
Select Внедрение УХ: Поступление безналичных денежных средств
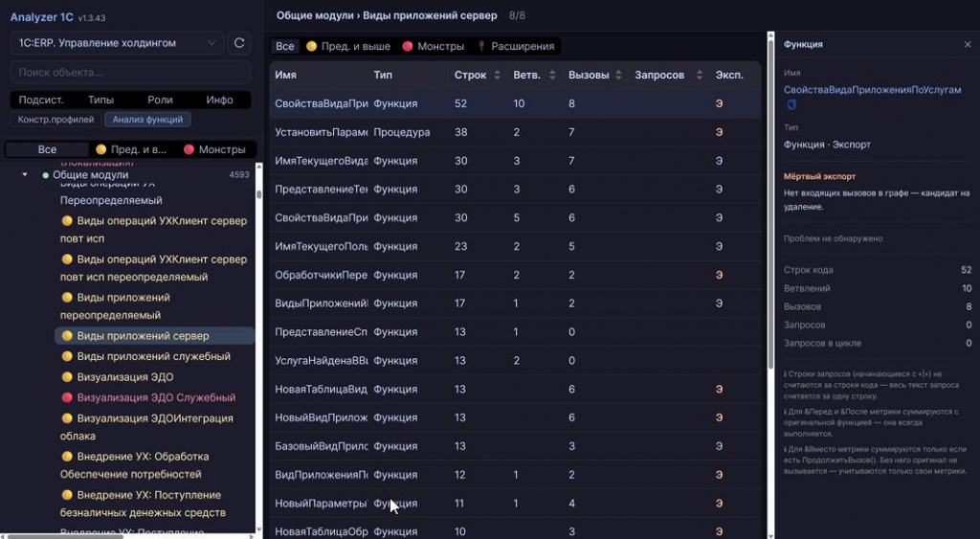point(154,504)
